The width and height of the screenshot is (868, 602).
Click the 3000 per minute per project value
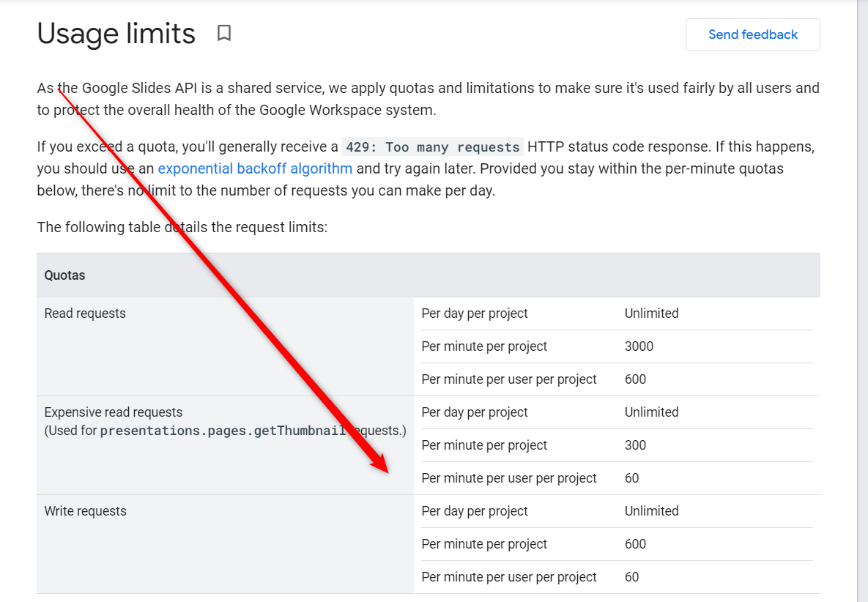[639, 346]
